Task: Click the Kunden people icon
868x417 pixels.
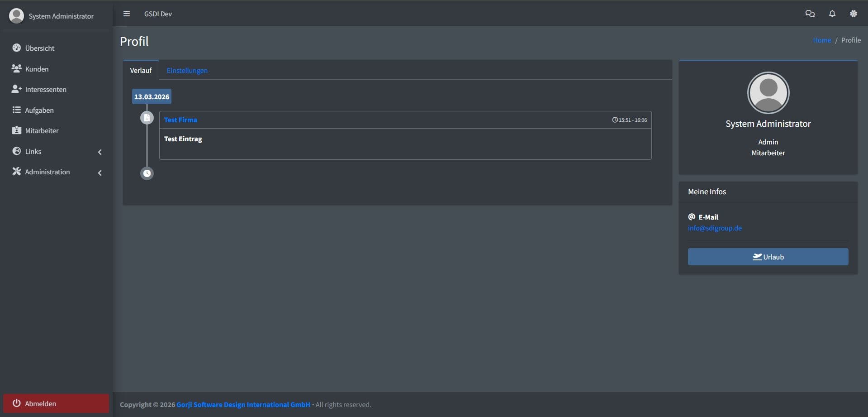Action: pyautogui.click(x=16, y=68)
